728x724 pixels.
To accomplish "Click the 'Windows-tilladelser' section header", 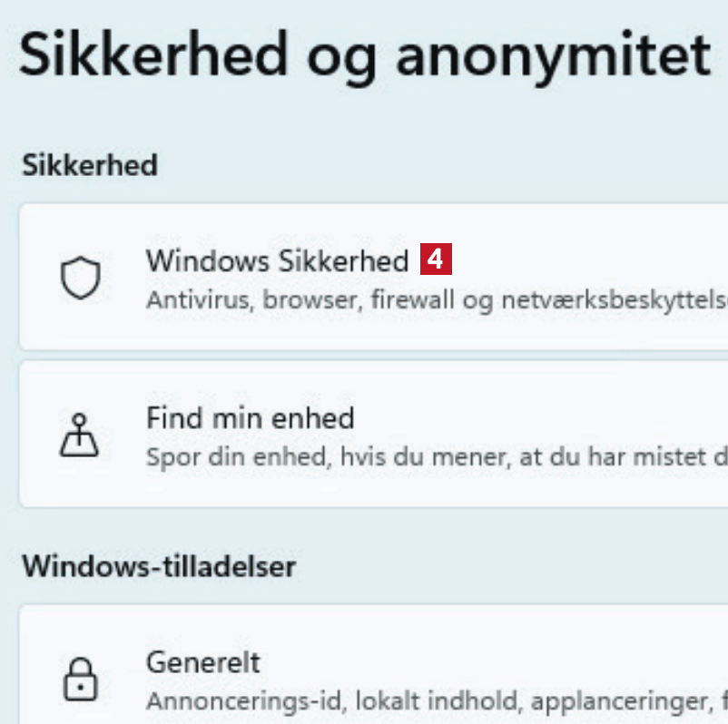I will [158, 567].
